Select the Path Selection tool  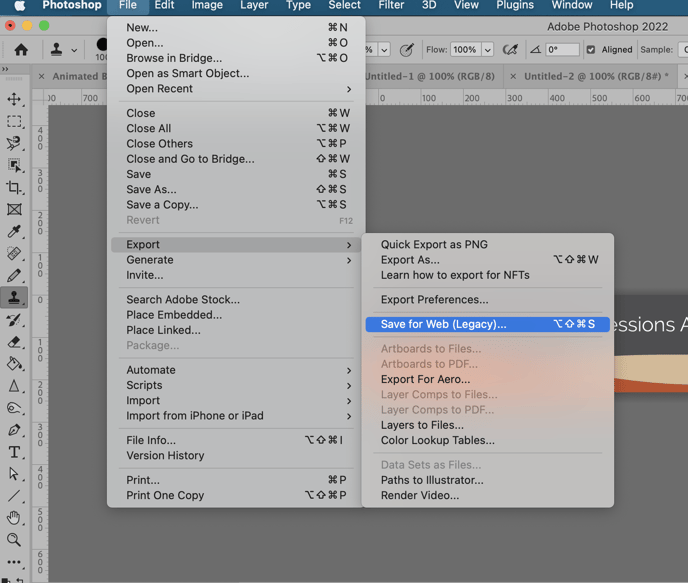(x=14, y=474)
